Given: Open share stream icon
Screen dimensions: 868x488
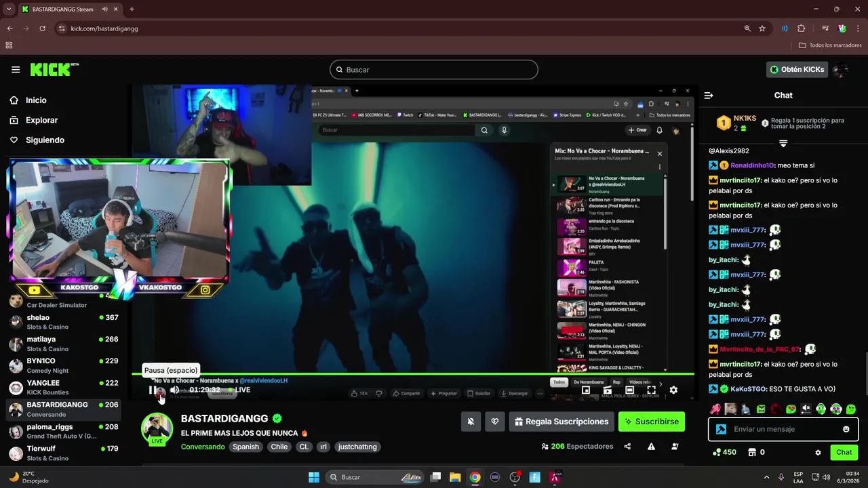Looking at the screenshot, I should coord(627,447).
